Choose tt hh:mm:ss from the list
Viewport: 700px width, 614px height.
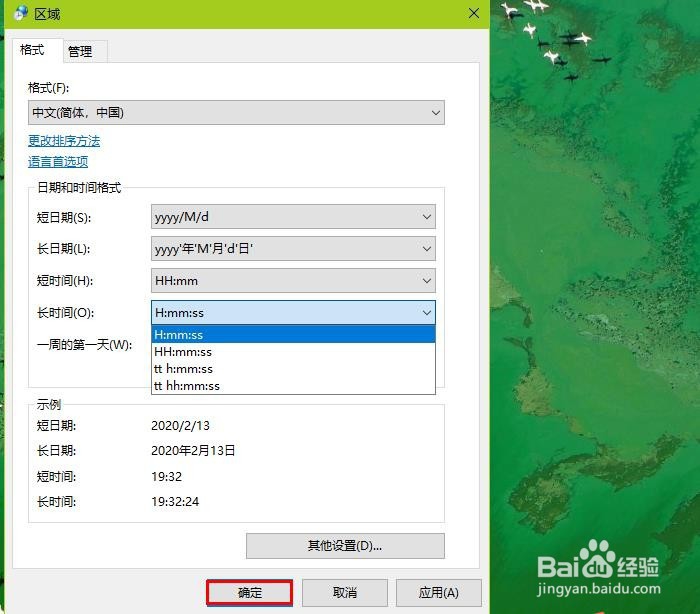293,386
